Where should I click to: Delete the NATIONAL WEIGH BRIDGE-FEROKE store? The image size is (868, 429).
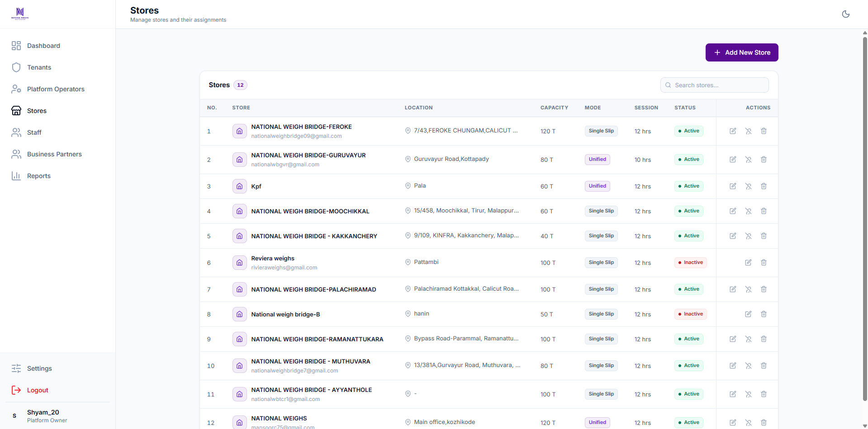coord(764,131)
